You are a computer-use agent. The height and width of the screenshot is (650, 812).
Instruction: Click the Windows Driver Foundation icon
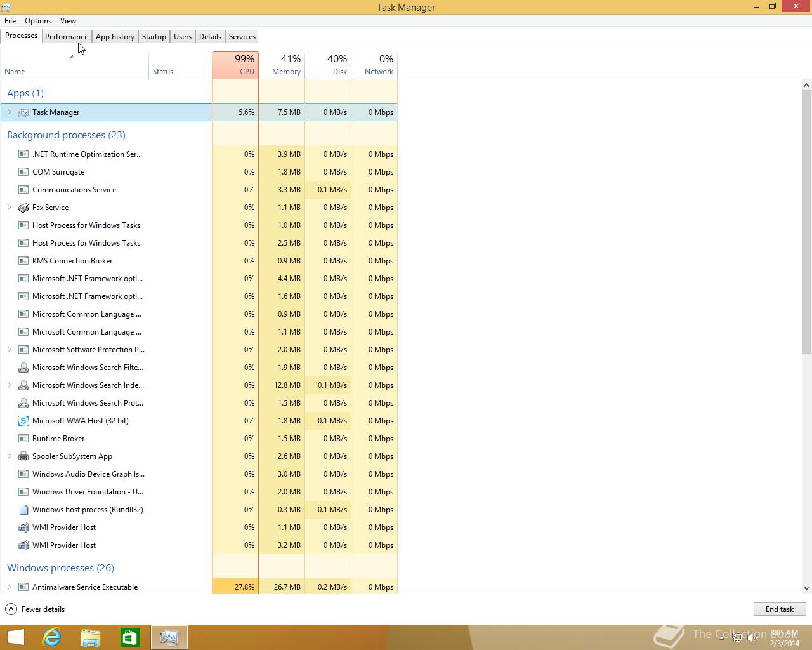[23, 492]
